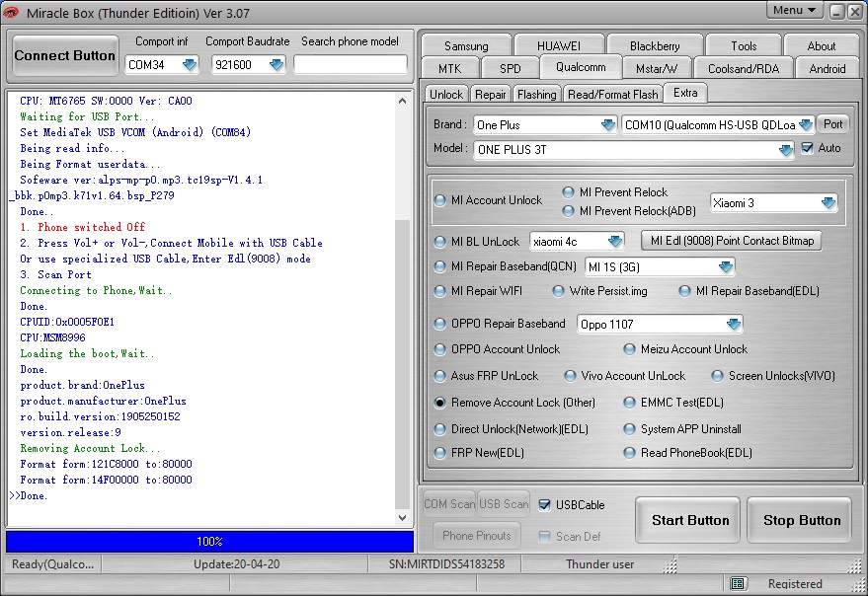Select MI BL UnLock radio option
The width and height of the screenshot is (868, 596).
coord(440,242)
